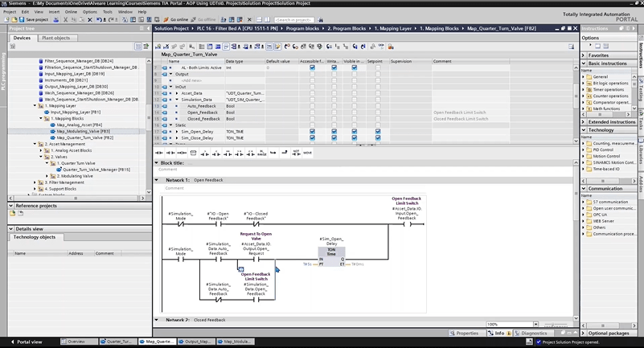Toggle Visible in HMI checkbox for Sim_Close_Delay

coord(354,138)
